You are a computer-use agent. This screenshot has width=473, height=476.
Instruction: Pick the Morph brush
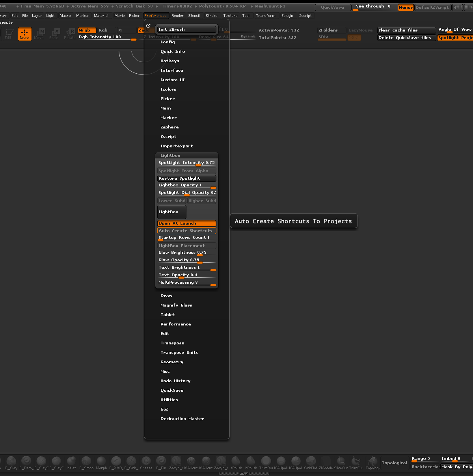(101, 463)
